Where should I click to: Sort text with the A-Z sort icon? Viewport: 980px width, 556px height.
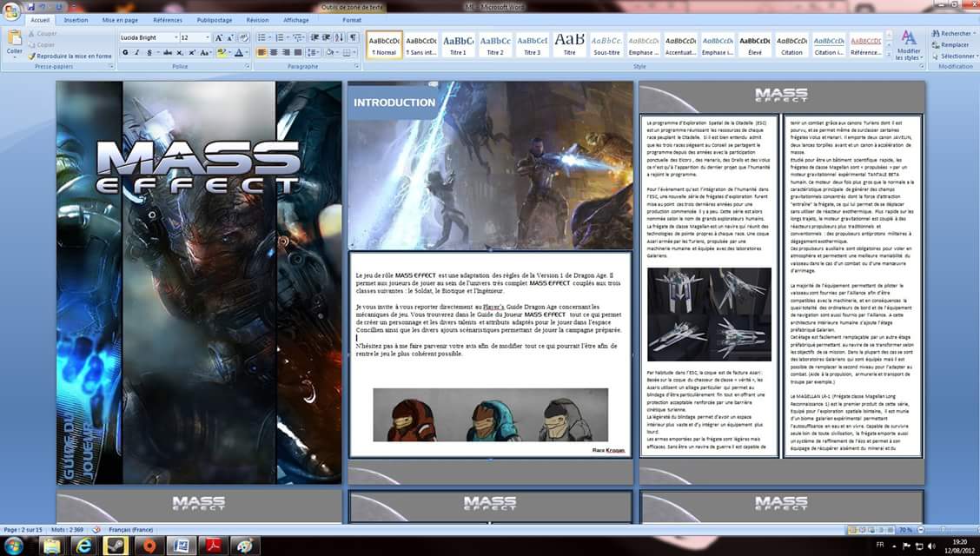point(340,37)
